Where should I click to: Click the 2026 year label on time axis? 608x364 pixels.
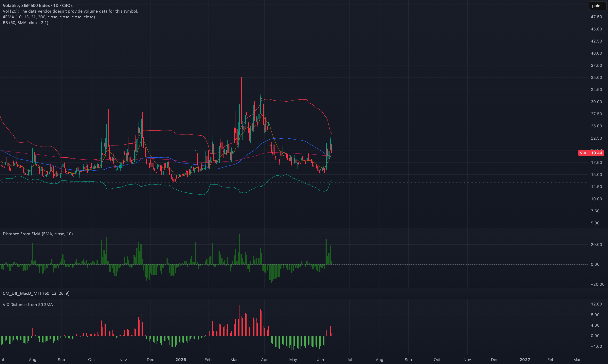(181, 360)
